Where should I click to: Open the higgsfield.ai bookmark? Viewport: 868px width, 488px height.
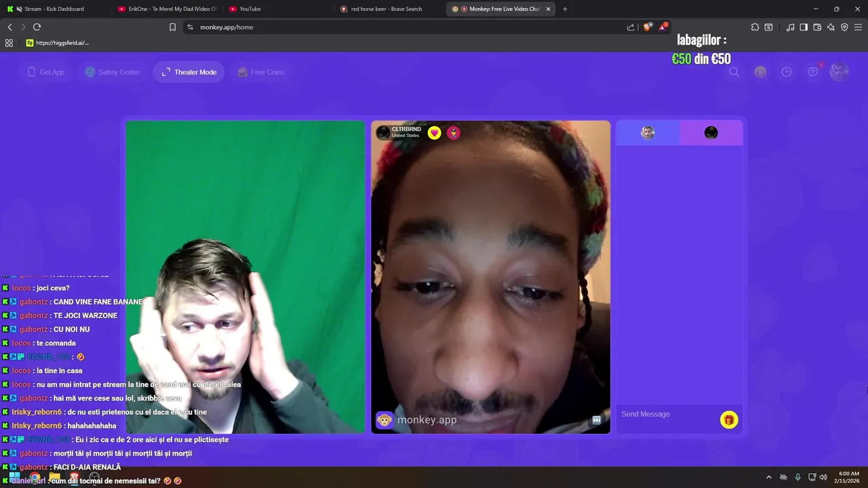[x=57, y=43]
